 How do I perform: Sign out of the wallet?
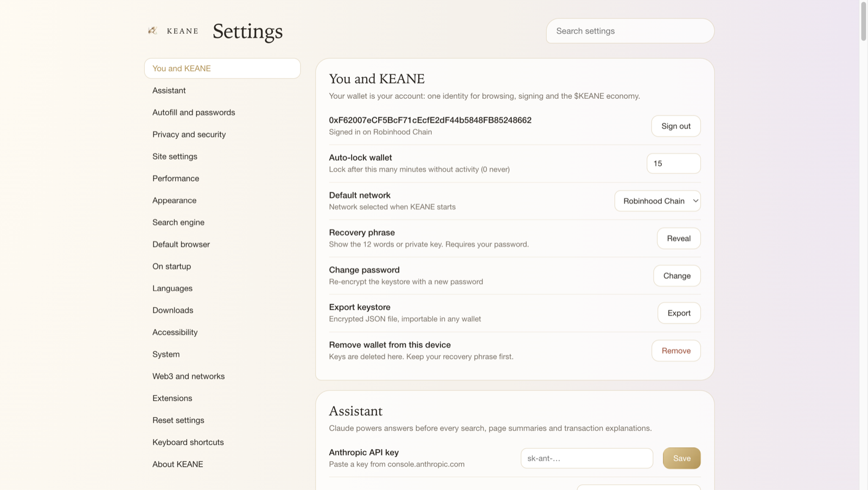point(676,126)
